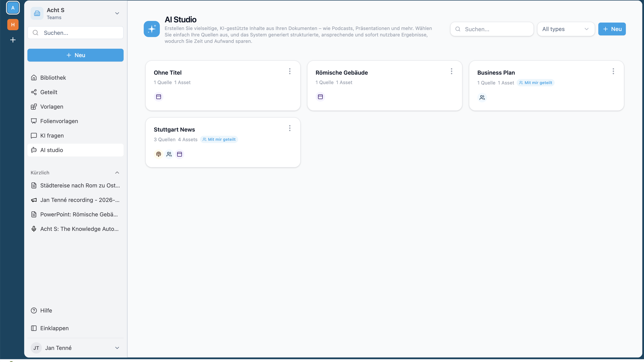644x362 pixels.
Task: Click the AI Studio sparkle logo
Action: pos(152,29)
